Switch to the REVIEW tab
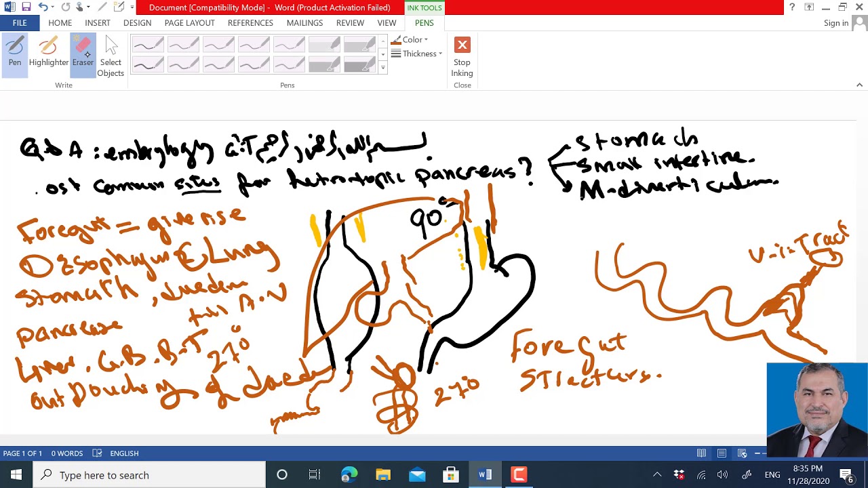 coord(350,23)
